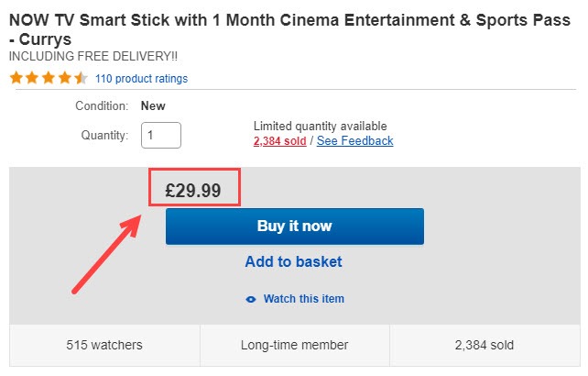Click Add to basket
588x376 pixels.
[294, 261]
